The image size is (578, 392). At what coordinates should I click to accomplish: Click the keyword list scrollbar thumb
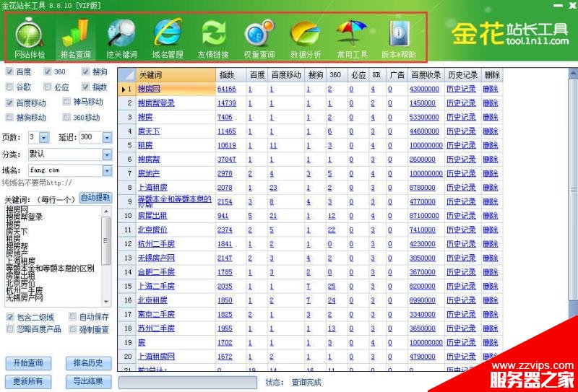[x=106, y=240]
